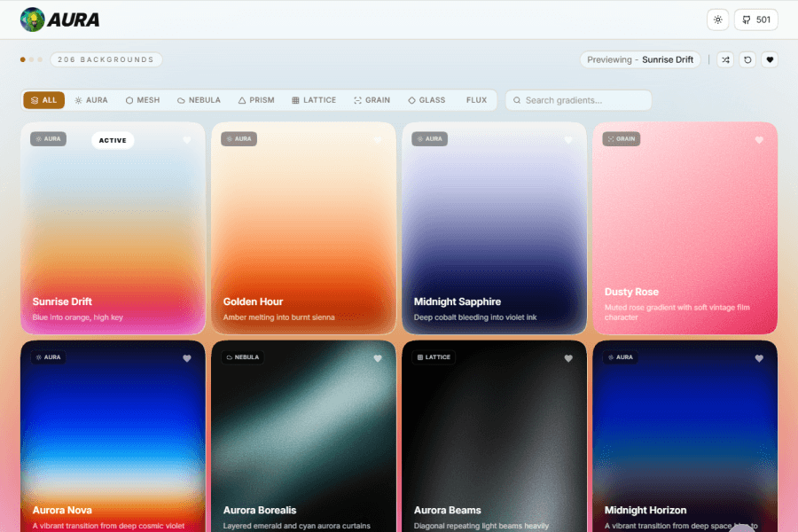798x532 pixels.
Task: Click the 206 BACKGROUNDS count pill
Action: coord(106,59)
